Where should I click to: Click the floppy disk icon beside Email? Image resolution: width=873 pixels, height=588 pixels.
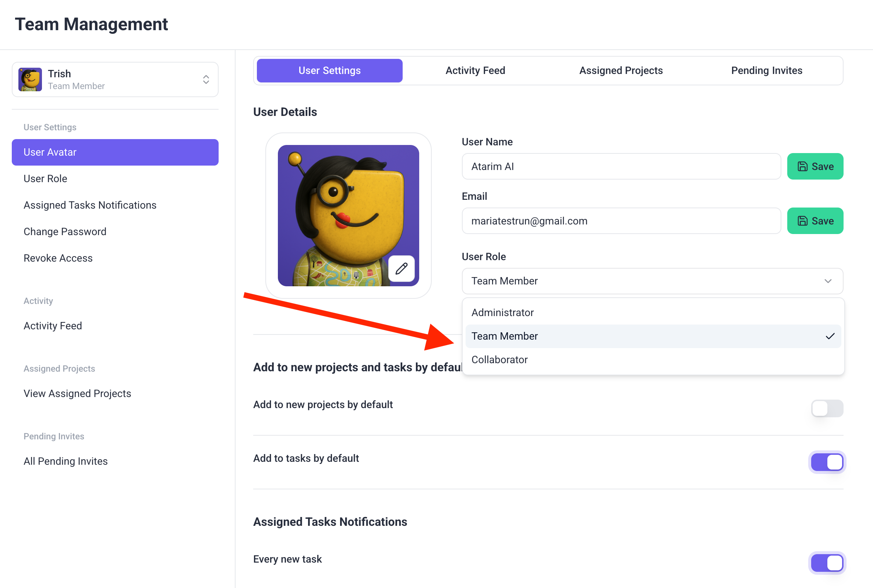(802, 221)
